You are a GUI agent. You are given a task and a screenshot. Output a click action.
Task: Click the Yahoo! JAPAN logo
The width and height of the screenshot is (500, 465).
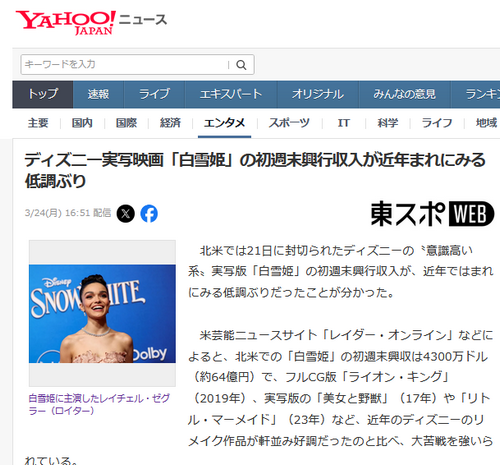[66, 22]
